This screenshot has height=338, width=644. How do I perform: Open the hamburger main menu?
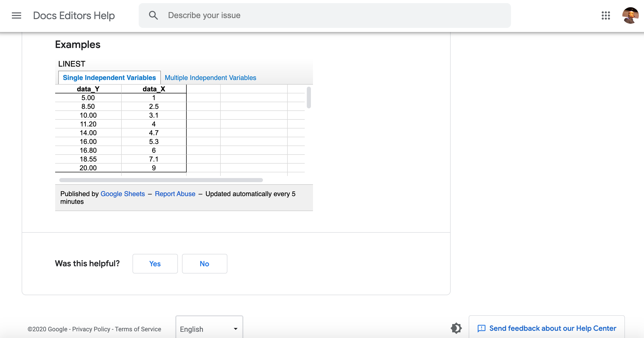[x=16, y=15]
